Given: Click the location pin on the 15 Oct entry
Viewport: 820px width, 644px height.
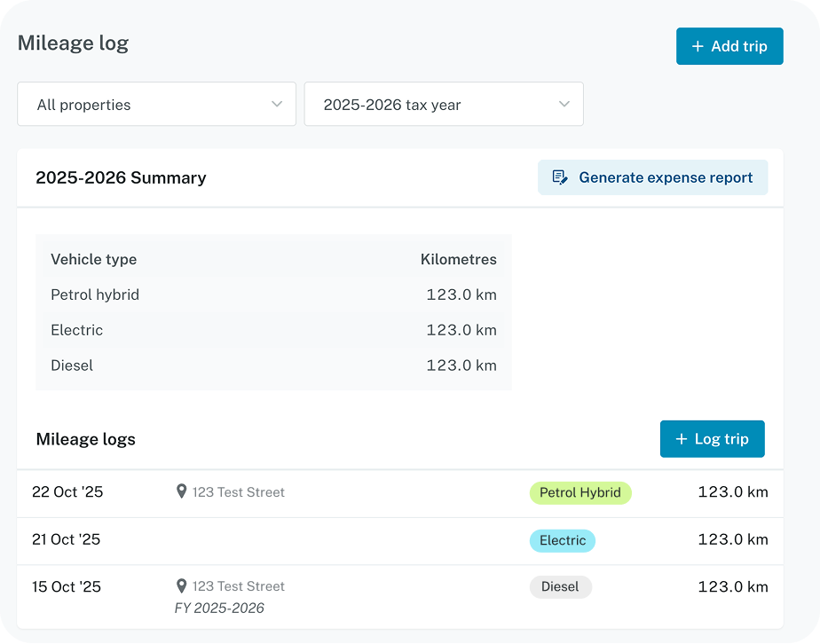Looking at the screenshot, I should click(x=182, y=585).
